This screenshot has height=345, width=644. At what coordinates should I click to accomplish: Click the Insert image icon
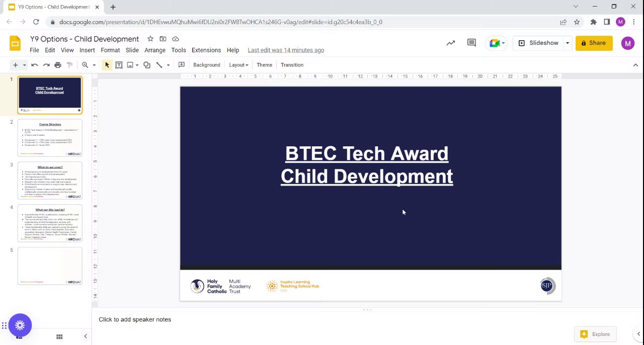(130, 65)
